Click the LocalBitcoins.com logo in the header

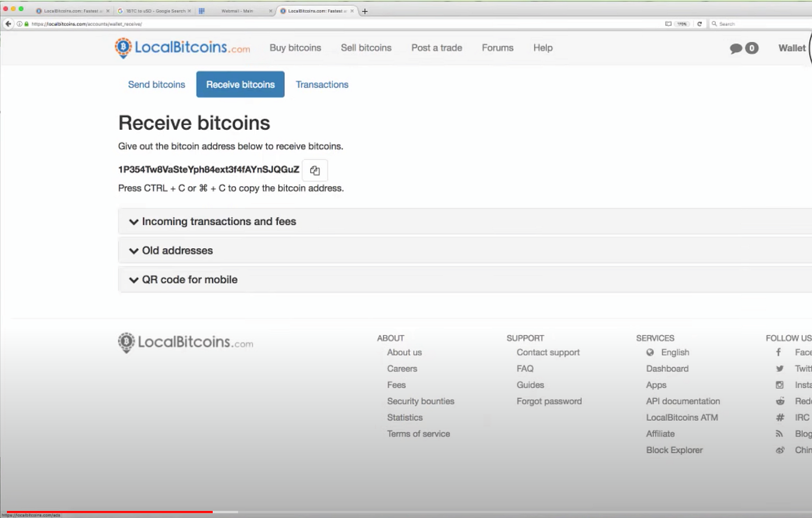[182, 48]
